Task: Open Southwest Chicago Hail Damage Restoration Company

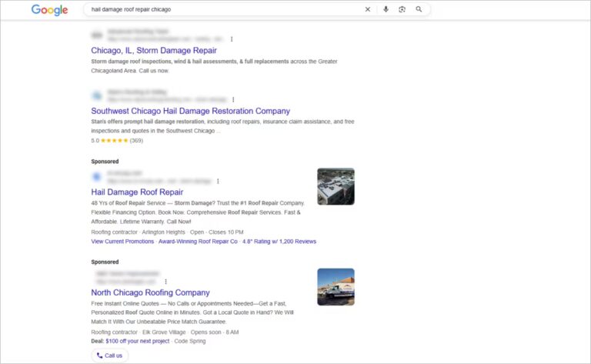Action: pos(190,111)
